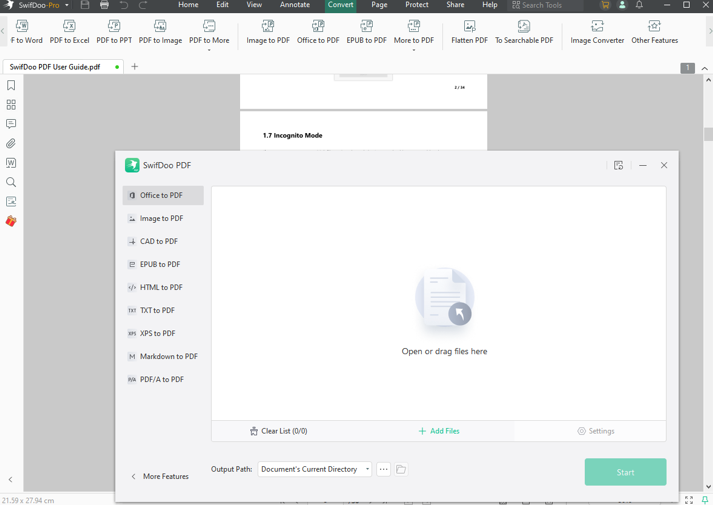The image size is (713, 505).
Task: Choose To Searchable PDF tool
Action: click(524, 32)
